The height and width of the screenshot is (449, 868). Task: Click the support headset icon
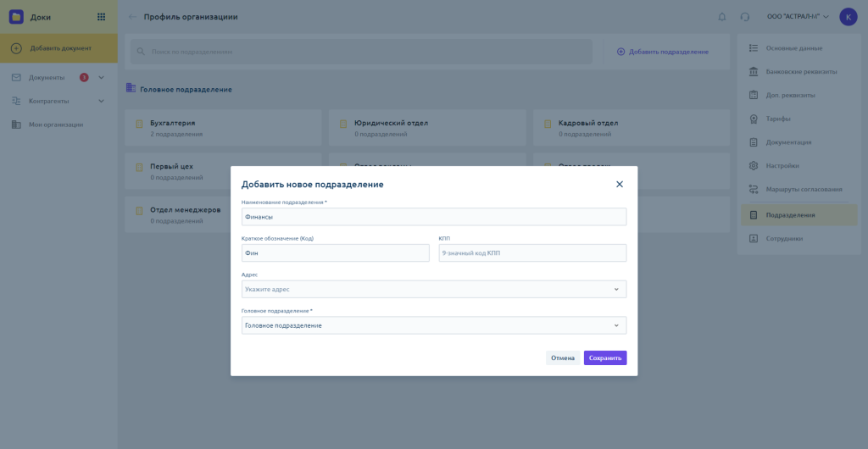point(744,17)
